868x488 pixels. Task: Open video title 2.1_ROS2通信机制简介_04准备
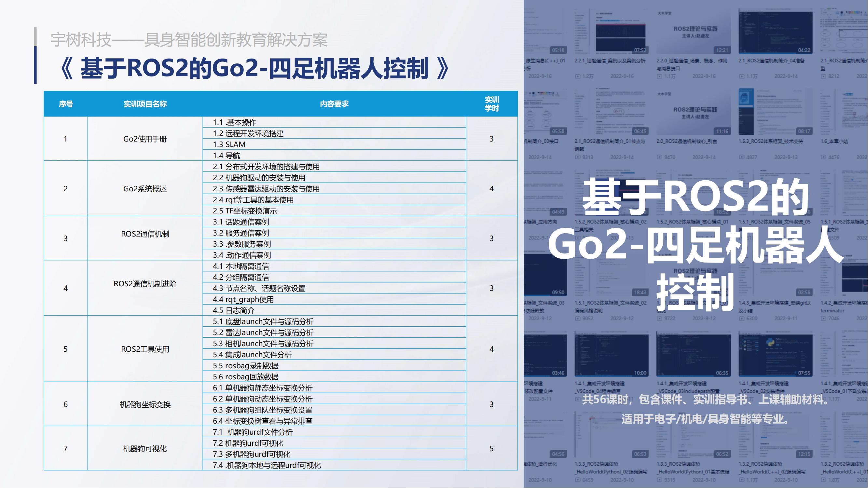coord(772,61)
